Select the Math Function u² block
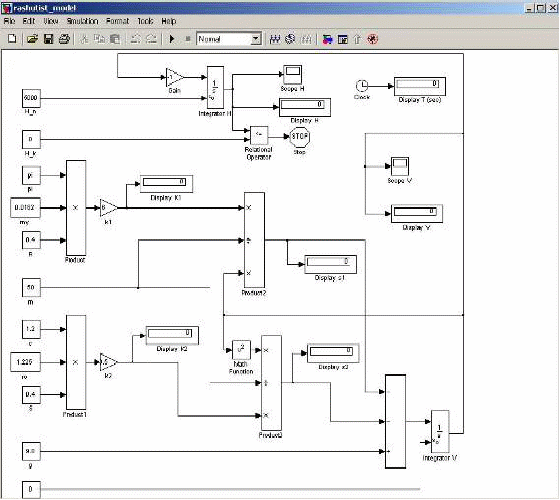Image resolution: width=560 pixels, height=500 pixels. [x=241, y=350]
